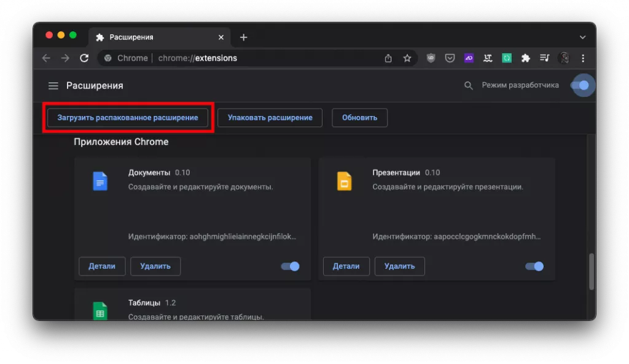The width and height of the screenshot is (629, 364).
Task: Search extensions with the magnifier icon
Action: point(469,86)
